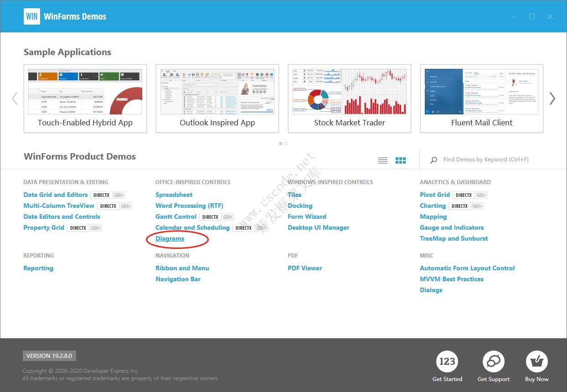Click the Get Support headset icon

[x=494, y=361]
